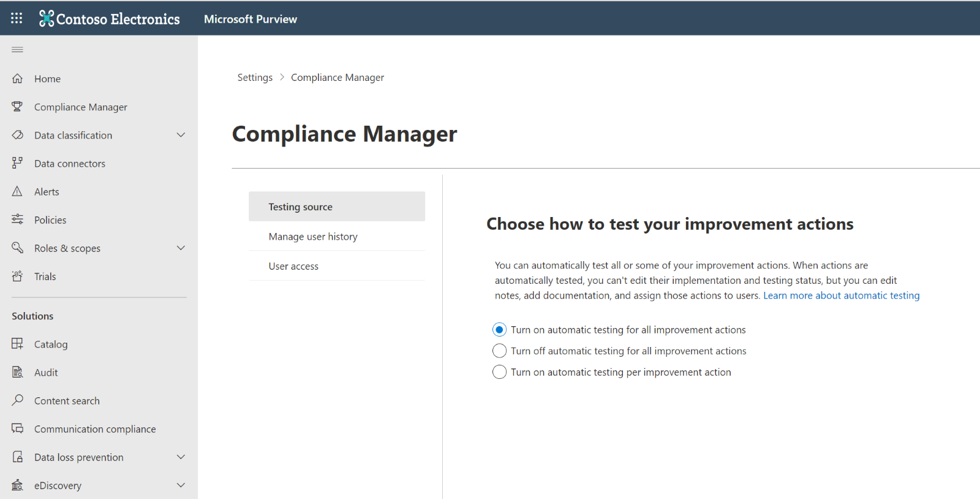Click Learn more about automatic testing link
980x499 pixels.
(841, 295)
